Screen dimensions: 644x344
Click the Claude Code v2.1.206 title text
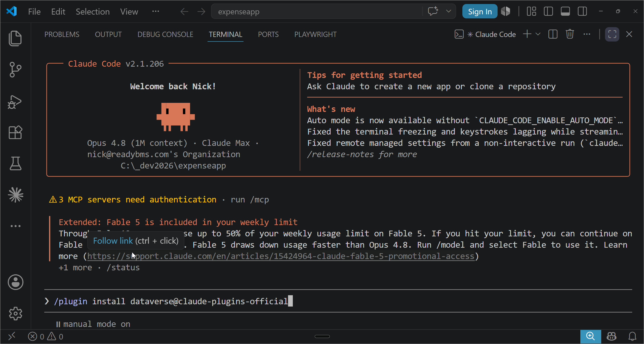pyautogui.click(x=116, y=64)
